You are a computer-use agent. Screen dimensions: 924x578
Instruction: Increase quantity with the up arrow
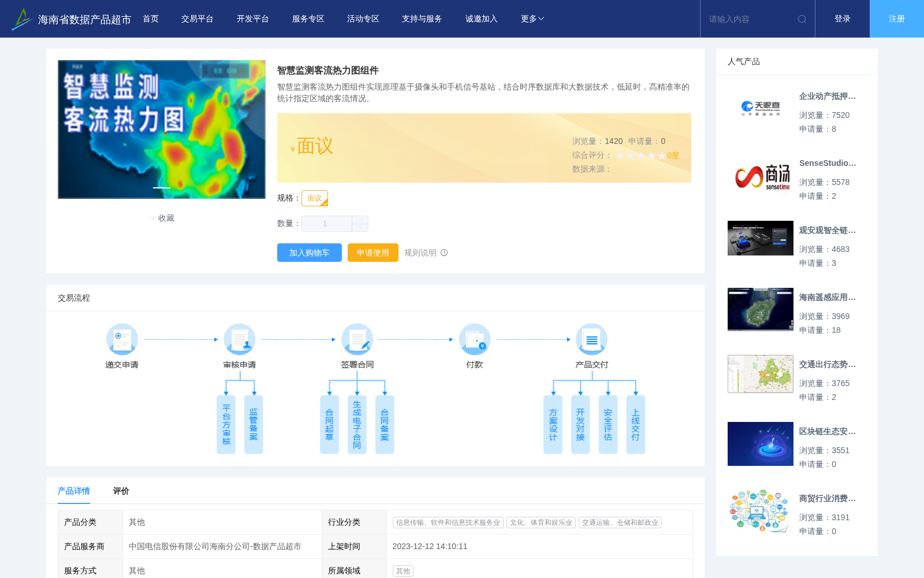pos(360,220)
